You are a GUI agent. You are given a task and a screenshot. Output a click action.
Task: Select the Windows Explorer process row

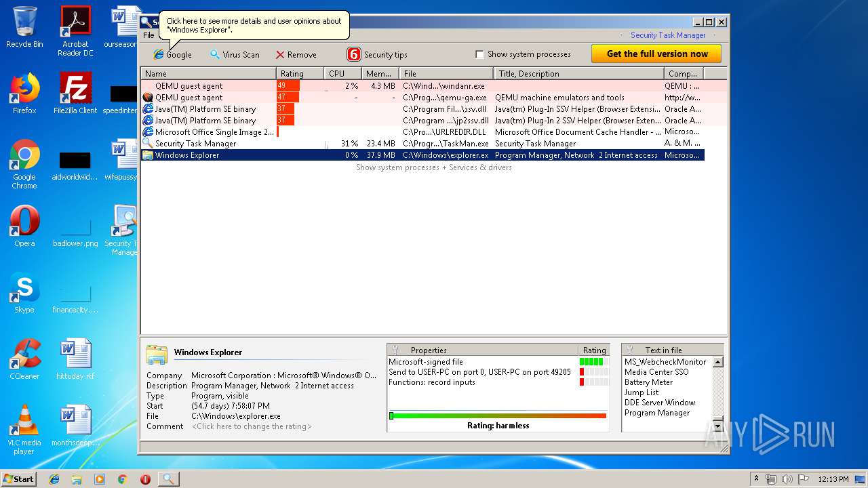(422, 155)
